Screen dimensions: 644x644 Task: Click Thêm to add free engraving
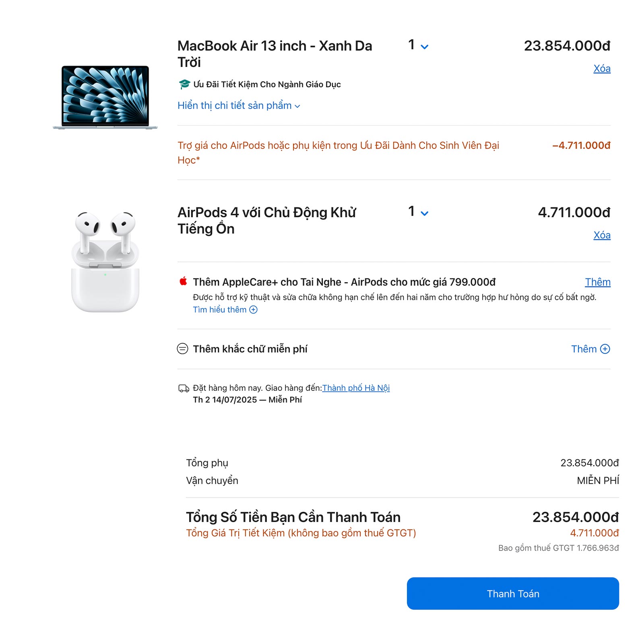click(x=584, y=349)
